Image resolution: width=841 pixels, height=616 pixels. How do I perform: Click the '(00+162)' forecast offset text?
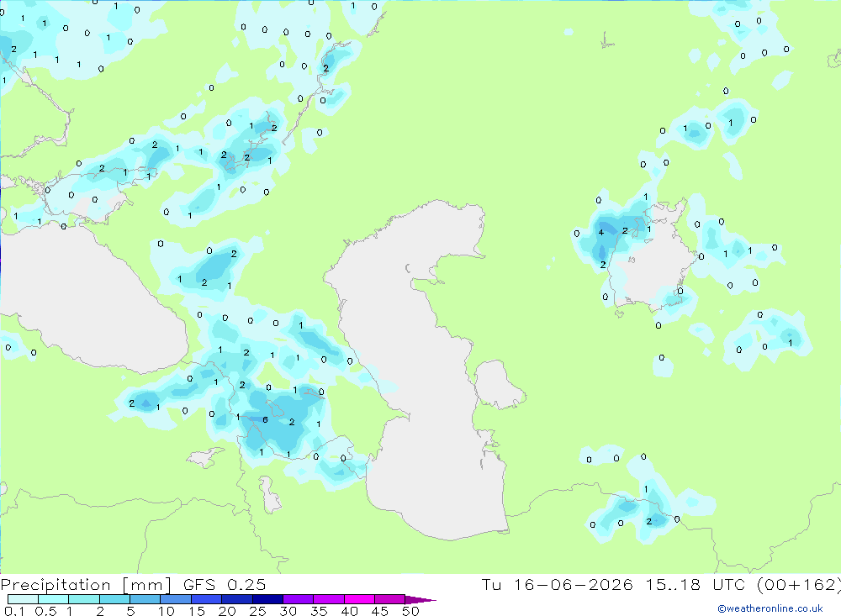pos(799,585)
